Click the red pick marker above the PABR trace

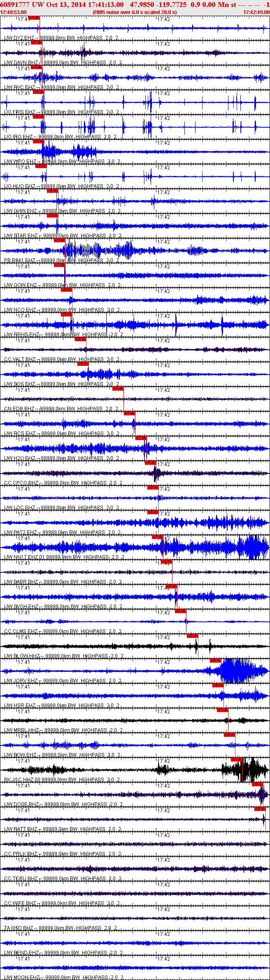click(167, 562)
